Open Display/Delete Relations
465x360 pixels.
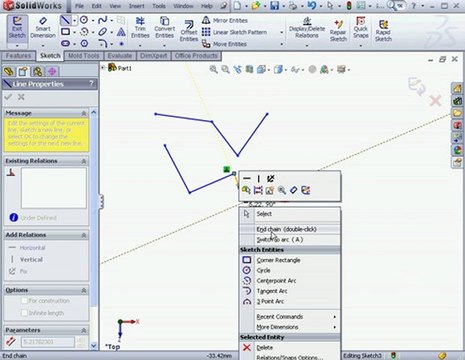tap(307, 28)
